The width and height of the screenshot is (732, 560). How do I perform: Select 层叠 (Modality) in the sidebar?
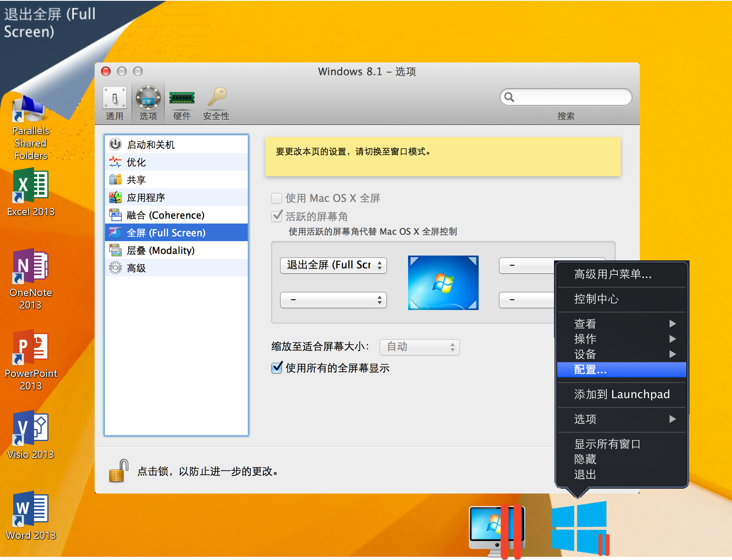176,250
